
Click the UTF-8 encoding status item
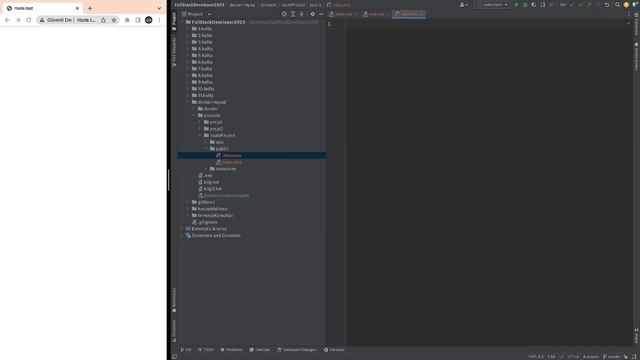[x=573, y=357]
